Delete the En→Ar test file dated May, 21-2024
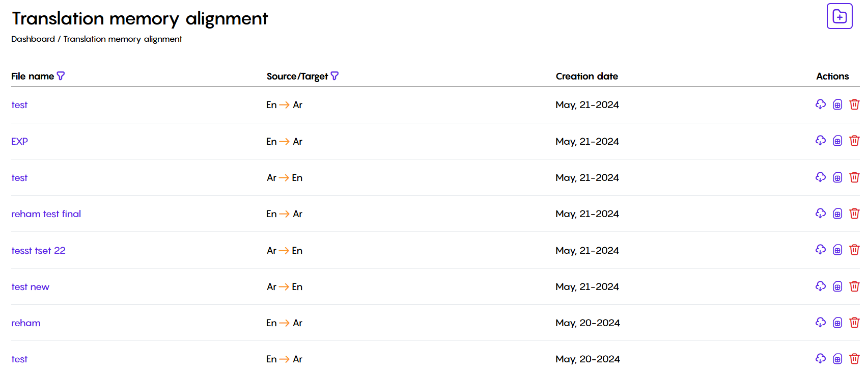Screen dimensions: 868x370 (x=854, y=104)
